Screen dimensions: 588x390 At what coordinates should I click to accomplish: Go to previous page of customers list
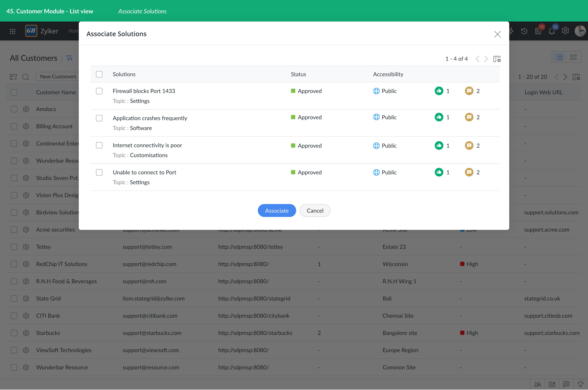(557, 77)
